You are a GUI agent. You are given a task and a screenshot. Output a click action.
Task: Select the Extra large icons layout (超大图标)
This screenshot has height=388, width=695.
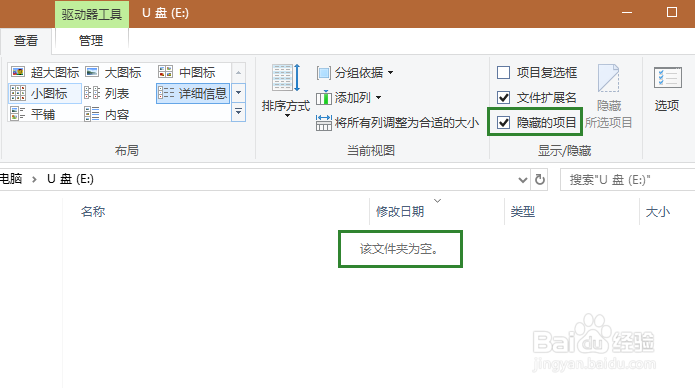tap(45, 72)
